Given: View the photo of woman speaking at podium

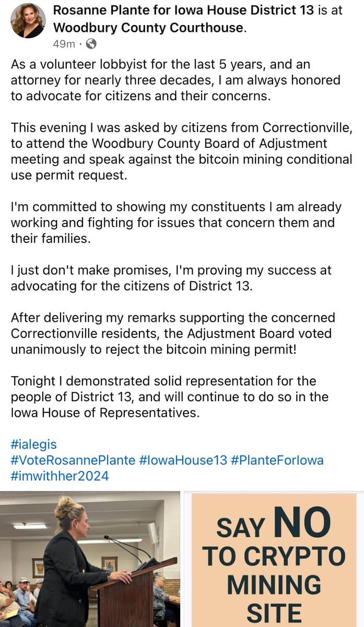Looking at the screenshot, I should pos(90,559).
